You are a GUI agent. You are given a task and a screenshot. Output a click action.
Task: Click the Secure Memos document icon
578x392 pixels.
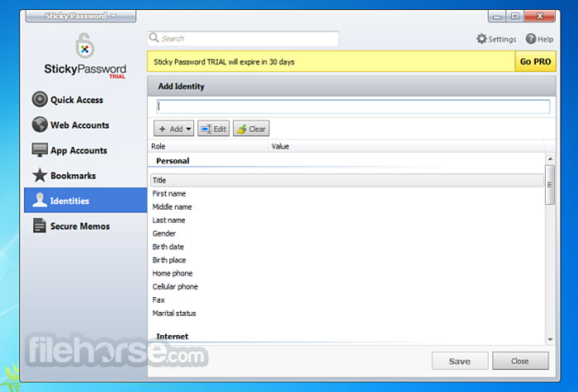click(40, 225)
